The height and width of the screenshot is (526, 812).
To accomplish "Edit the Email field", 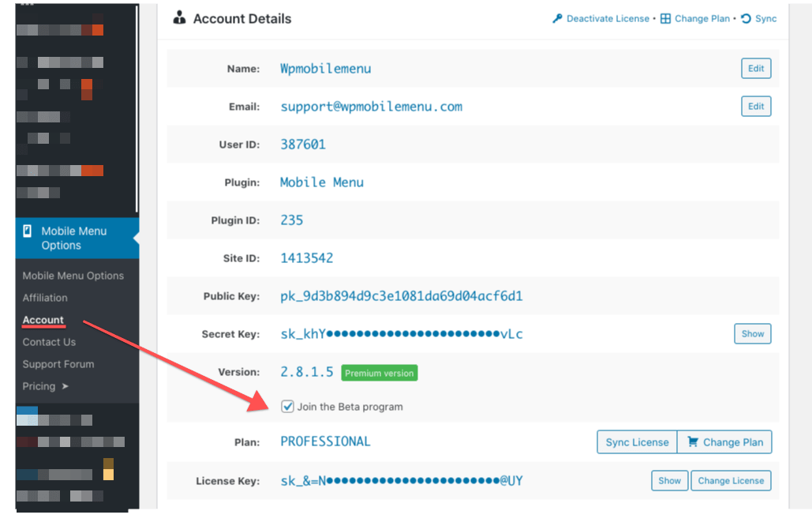I will pos(756,107).
